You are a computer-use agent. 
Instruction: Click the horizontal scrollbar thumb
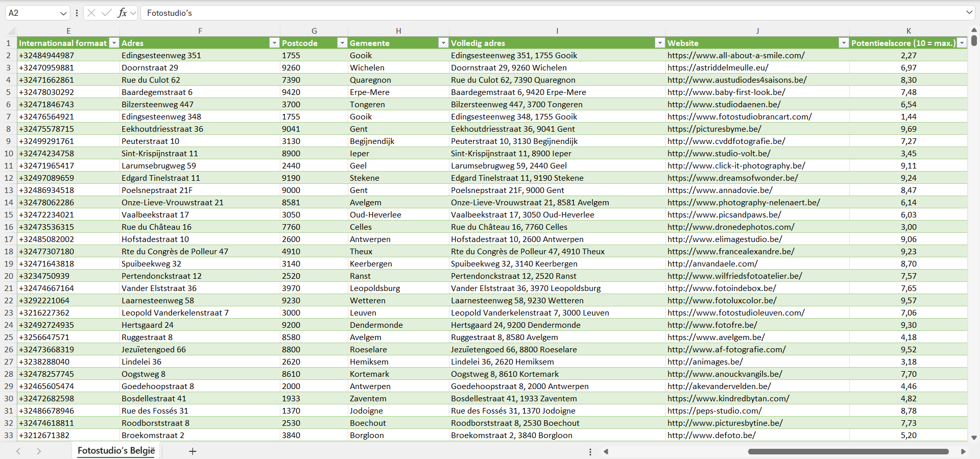pyautogui.click(x=848, y=451)
